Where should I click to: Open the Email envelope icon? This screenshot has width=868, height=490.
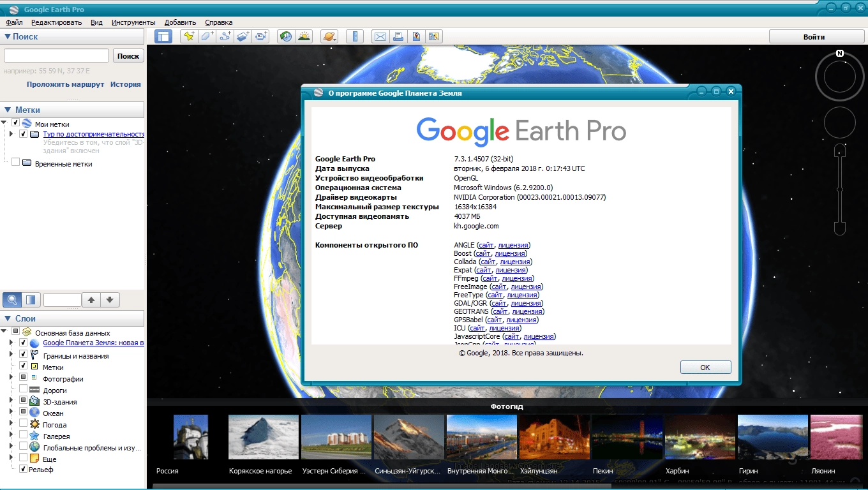click(x=380, y=36)
